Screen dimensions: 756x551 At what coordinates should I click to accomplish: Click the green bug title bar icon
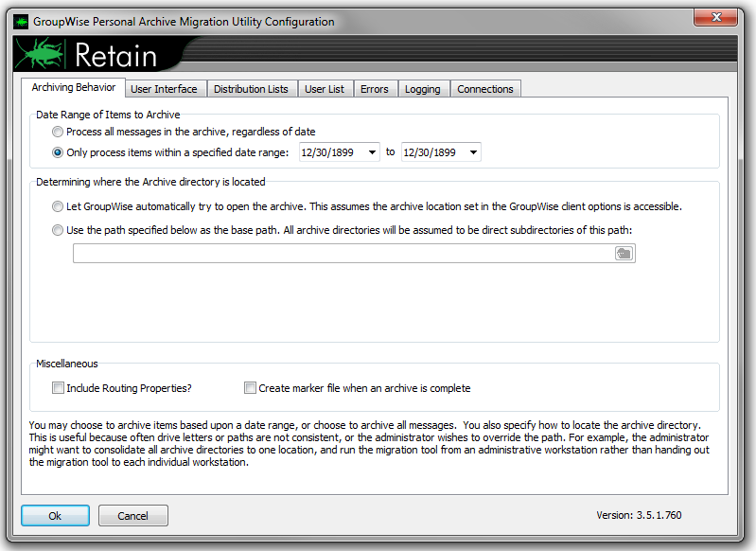click(x=21, y=22)
